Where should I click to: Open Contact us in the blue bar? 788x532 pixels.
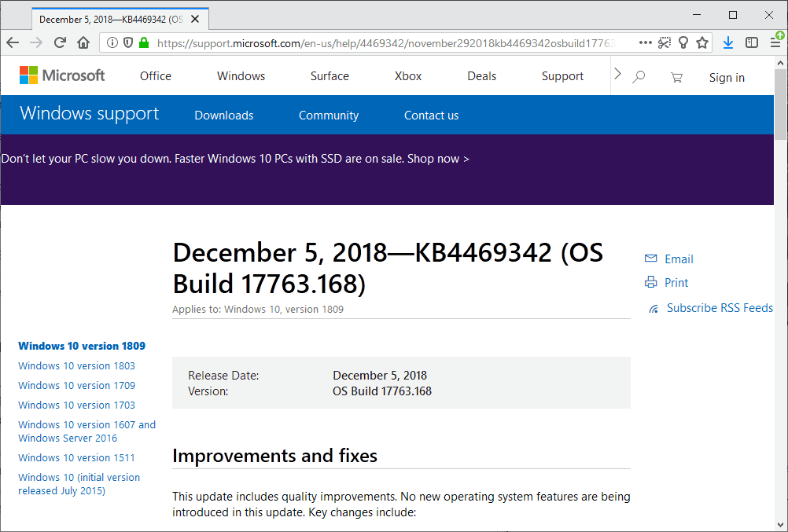431,115
